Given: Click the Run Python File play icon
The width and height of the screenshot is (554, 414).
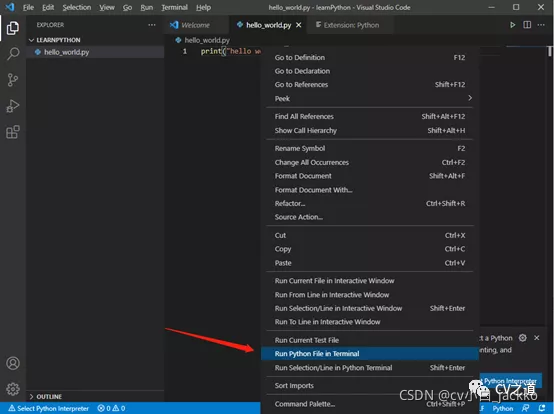Looking at the screenshot, I should click(x=512, y=25).
